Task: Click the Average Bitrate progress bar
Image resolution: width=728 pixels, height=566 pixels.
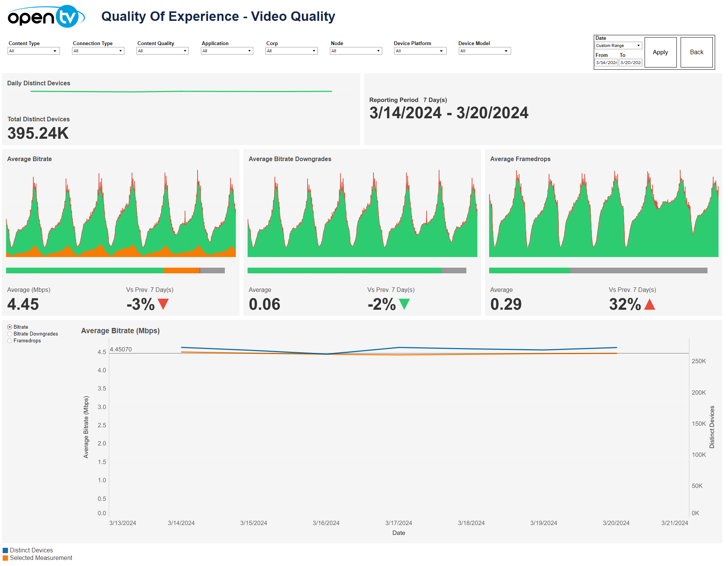Action: pos(115,270)
